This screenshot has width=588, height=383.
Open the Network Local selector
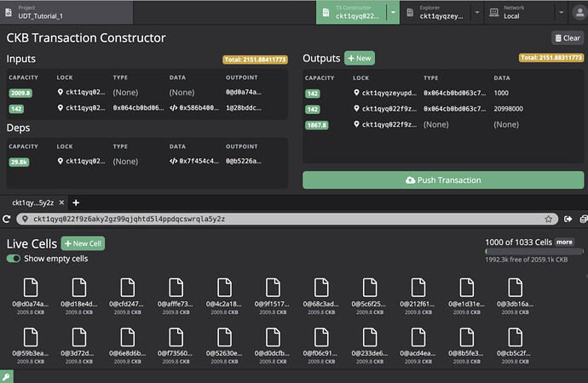(520, 13)
